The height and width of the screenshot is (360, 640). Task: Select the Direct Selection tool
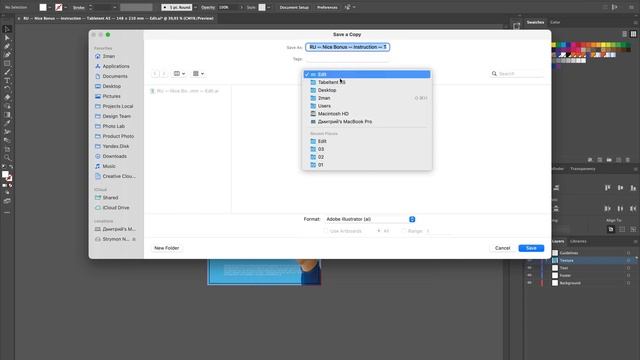point(7,38)
